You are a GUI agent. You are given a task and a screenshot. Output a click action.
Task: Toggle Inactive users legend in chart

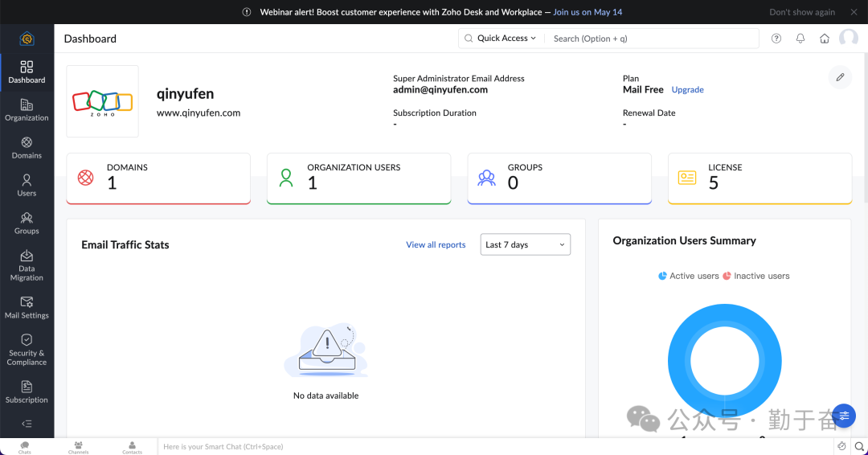(755, 276)
